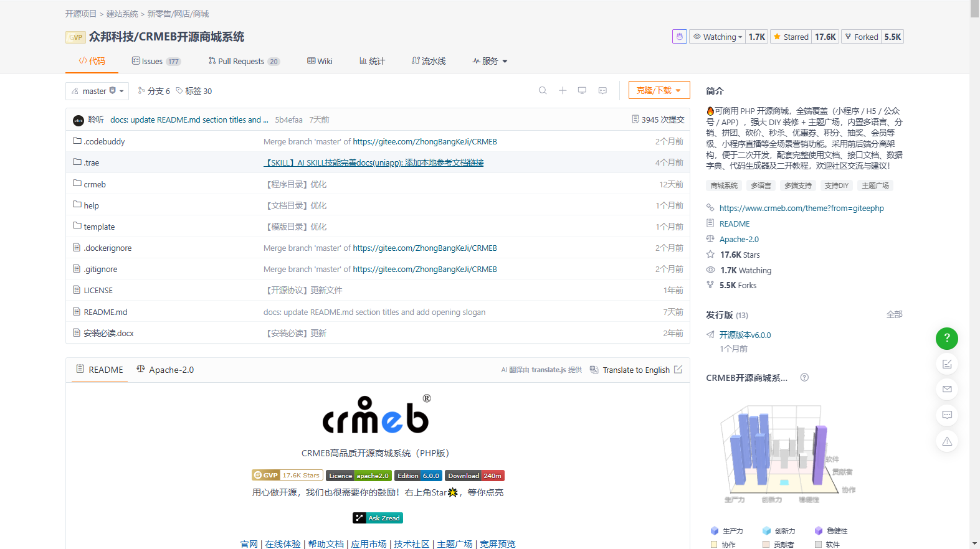Click the release icon beside 开源版本v6.0.0
The height and width of the screenshot is (549, 980).
pyautogui.click(x=710, y=335)
